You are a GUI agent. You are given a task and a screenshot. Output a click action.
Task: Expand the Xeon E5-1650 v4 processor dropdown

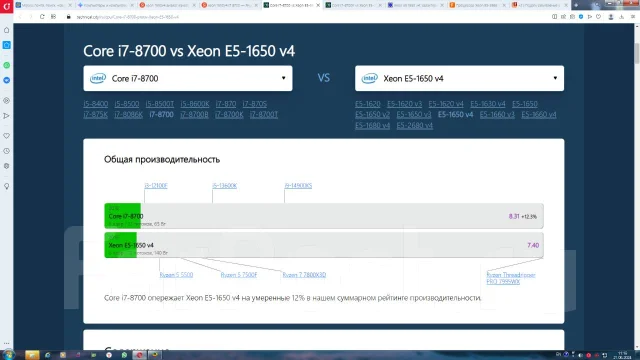coord(460,78)
